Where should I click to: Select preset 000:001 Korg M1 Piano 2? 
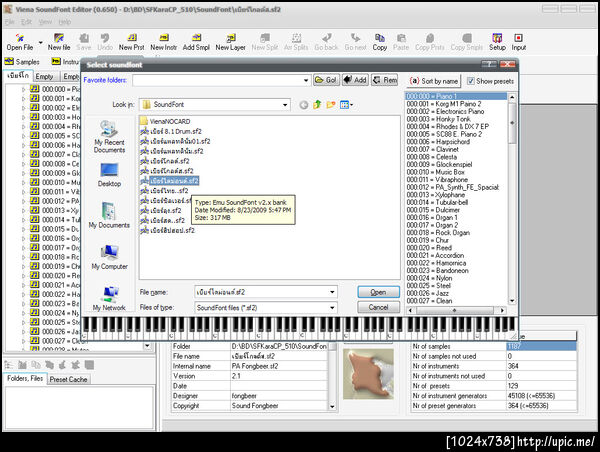[x=444, y=104]
